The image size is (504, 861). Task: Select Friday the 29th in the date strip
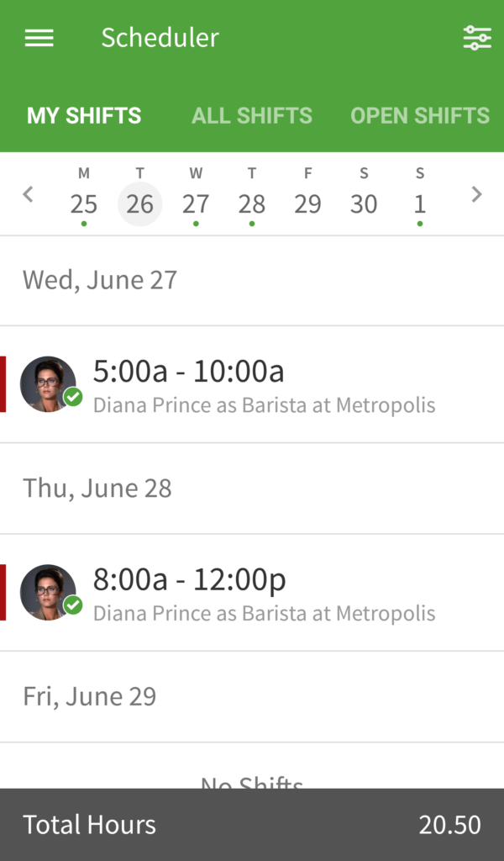click(x=307, y=203)
